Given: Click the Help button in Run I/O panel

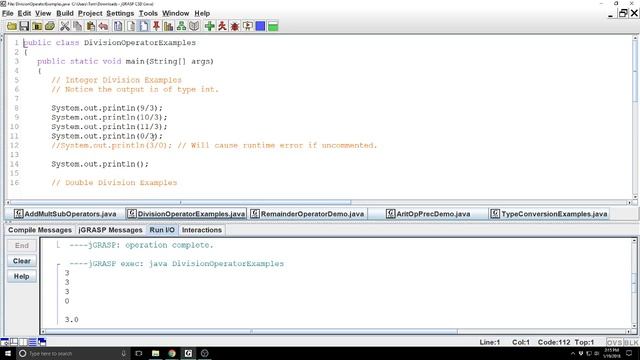Looking at the screenshot, I should point(22,276).
